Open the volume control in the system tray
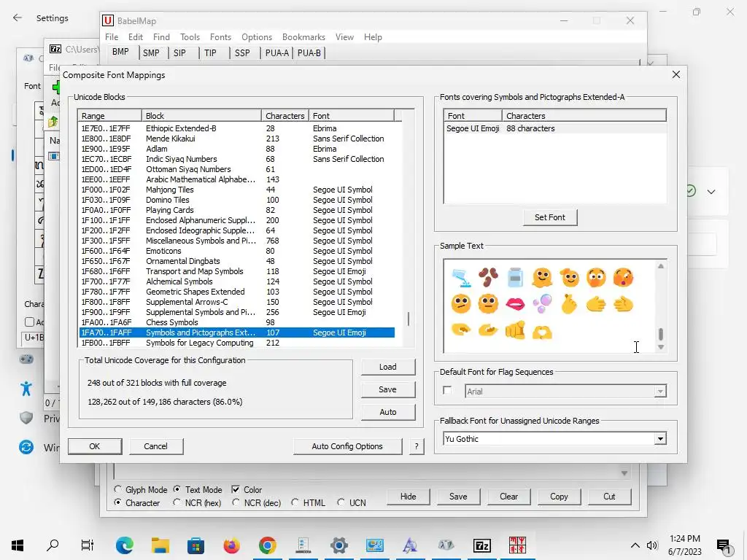 [x=651, y=545]
